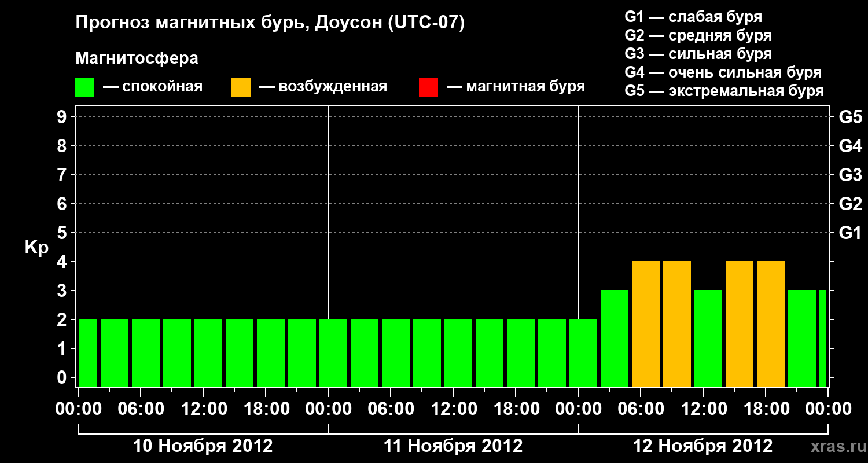The height and width of the screenshot is (463, 868).
Task: Click the G5 label on the right axis
Action: 851,117
